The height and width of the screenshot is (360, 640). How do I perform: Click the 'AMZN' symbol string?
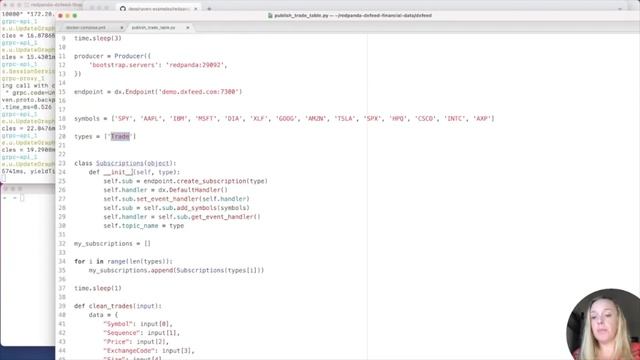click(315, 119)
